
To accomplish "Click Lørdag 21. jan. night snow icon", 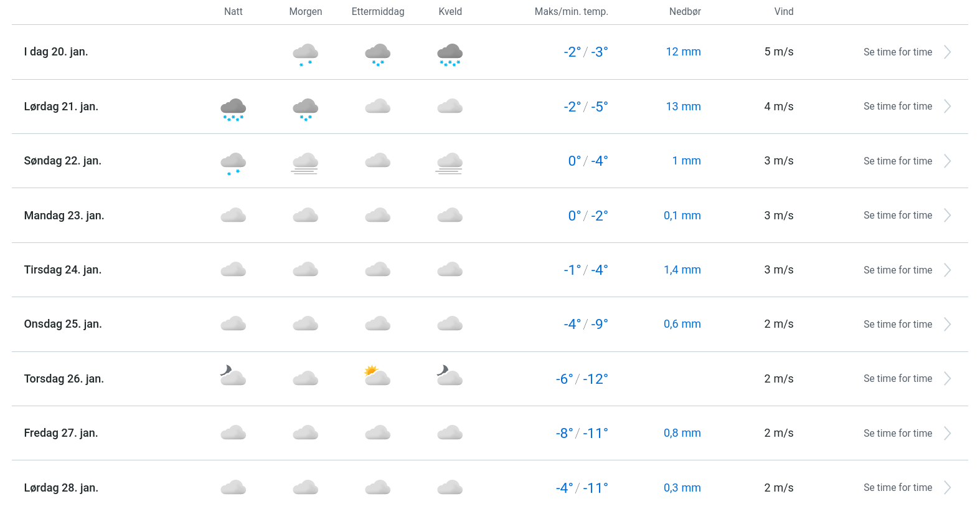I will click(233, 108).
